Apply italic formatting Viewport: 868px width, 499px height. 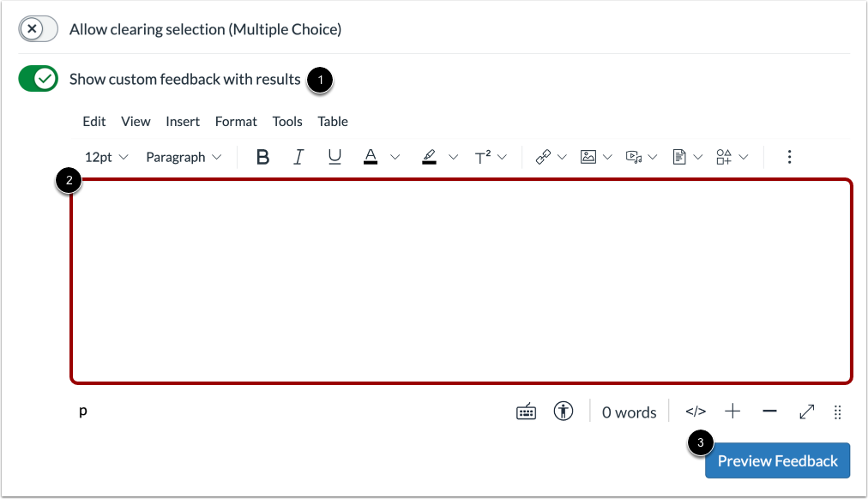pos(298,156)
